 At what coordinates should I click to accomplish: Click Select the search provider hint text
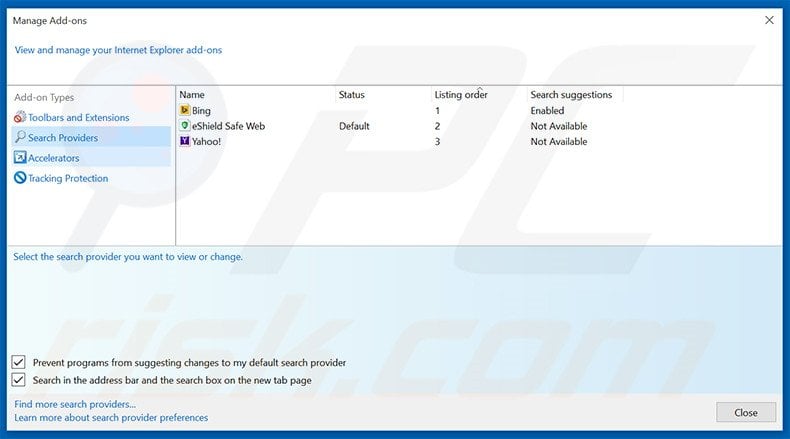(x=128, y=257)
